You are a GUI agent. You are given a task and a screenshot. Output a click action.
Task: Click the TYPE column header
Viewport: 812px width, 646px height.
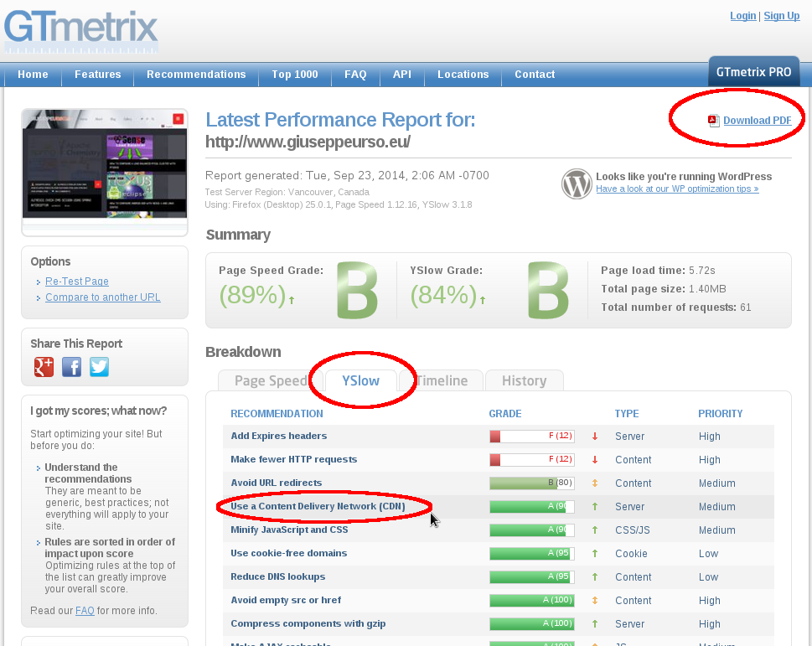(627, 414)
